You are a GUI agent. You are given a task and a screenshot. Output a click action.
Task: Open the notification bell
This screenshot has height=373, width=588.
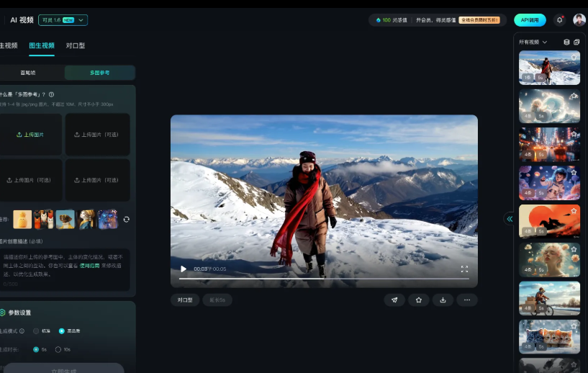point(559,20)
